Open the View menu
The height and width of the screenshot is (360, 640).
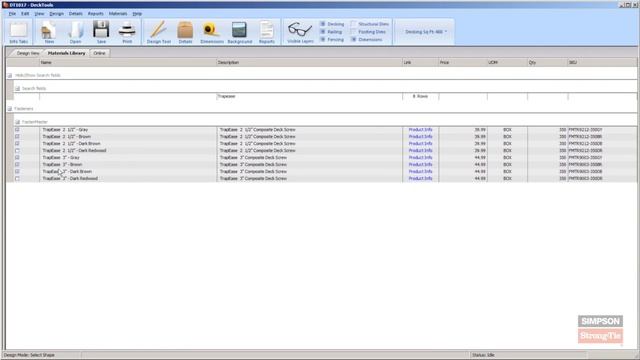(x=39, y=13)
